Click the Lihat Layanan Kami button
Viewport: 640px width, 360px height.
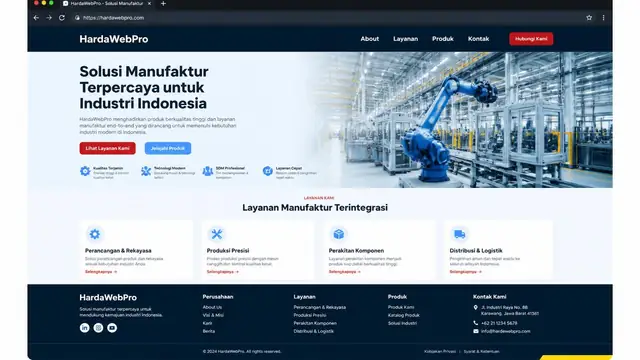[x=108, y=148]
